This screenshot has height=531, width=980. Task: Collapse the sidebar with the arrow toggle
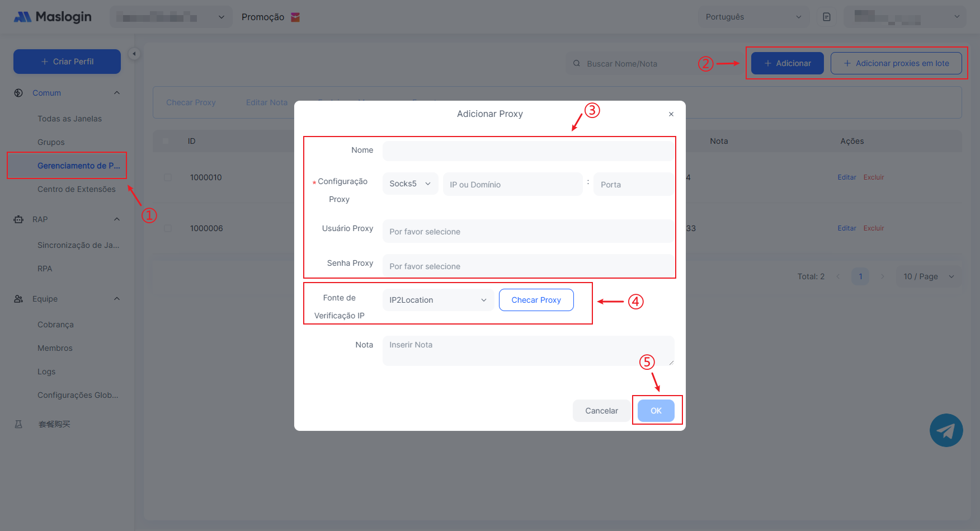pyautogui.click(x=134, y=54)
